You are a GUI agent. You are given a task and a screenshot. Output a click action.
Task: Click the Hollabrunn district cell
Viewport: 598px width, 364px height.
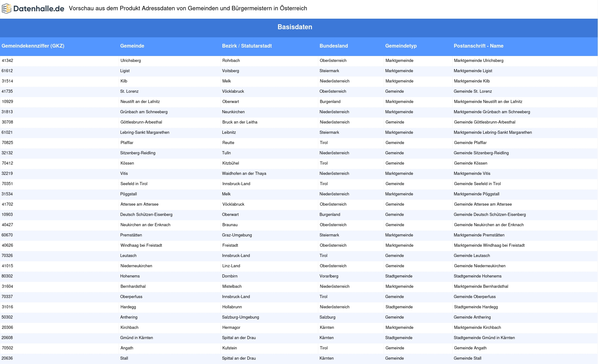(269, 307)
